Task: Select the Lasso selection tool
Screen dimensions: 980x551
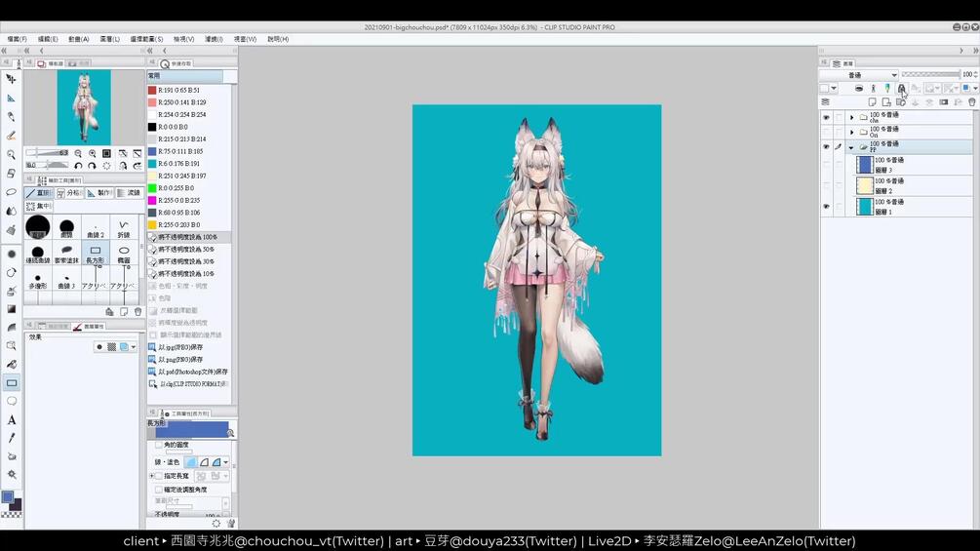Action: point(12,192)
